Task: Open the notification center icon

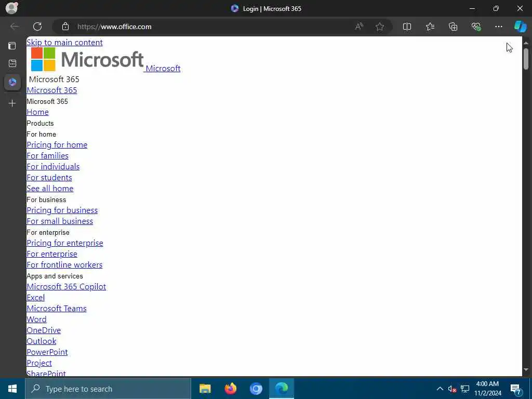Action: coord(516,390)
